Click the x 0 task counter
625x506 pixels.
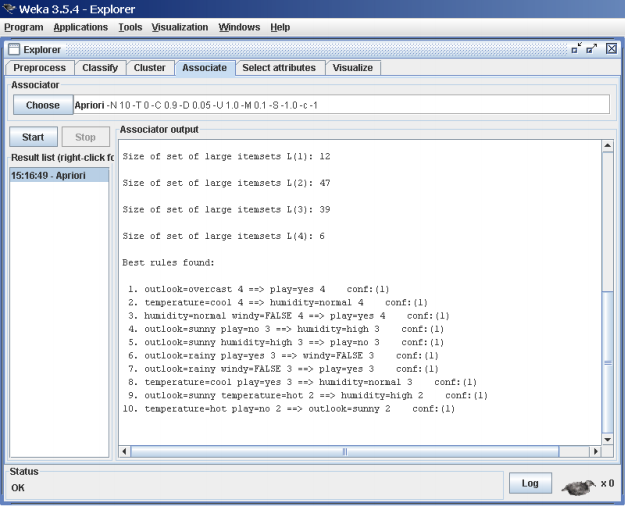pos(607,483)
